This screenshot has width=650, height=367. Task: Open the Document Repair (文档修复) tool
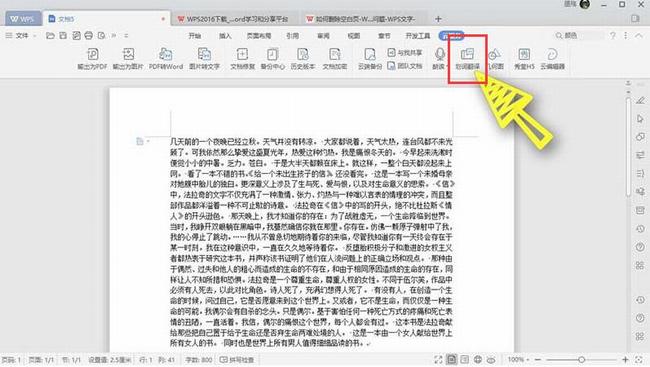tap(243, 58)
